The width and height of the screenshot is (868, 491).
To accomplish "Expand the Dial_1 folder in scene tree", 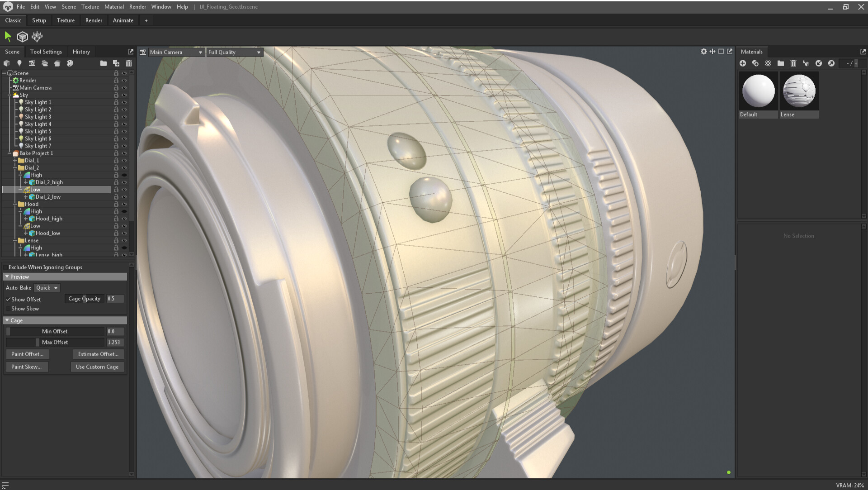I will click(x=15, y=161).
